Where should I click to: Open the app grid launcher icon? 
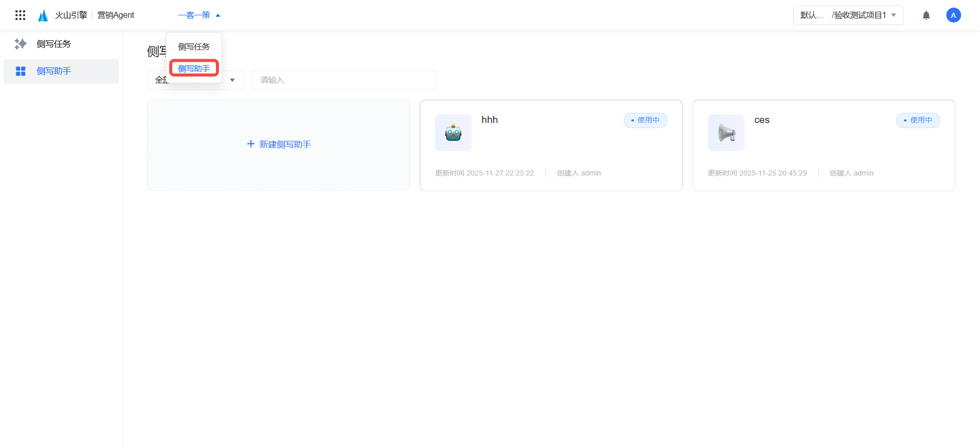20,15
